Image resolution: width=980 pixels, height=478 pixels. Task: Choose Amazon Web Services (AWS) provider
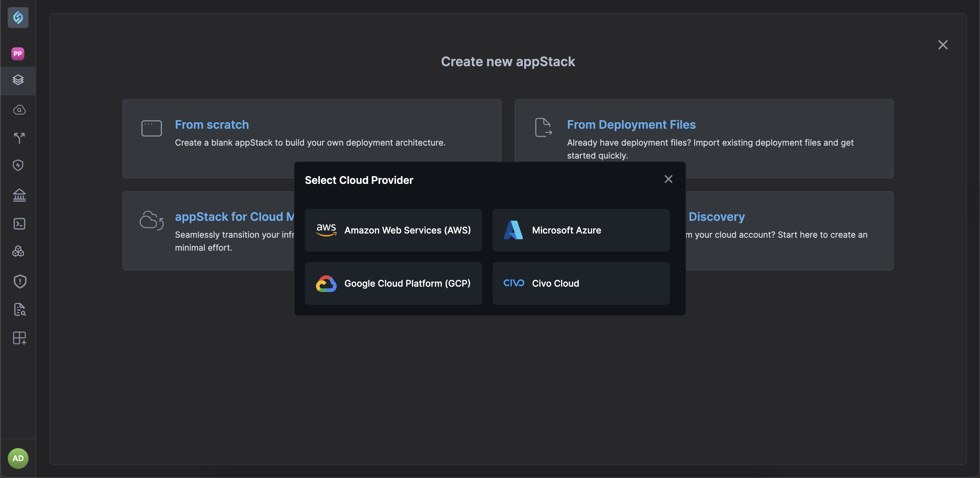pos(393,230)
